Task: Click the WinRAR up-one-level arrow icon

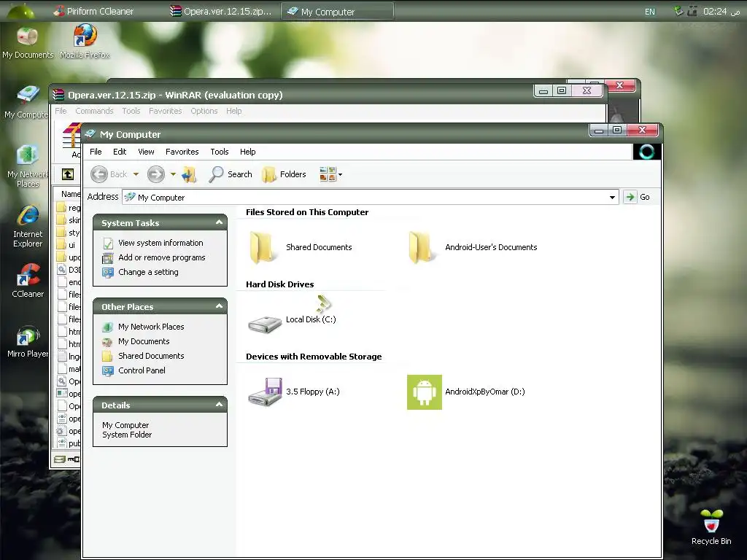Action: (x=68, y=174)
